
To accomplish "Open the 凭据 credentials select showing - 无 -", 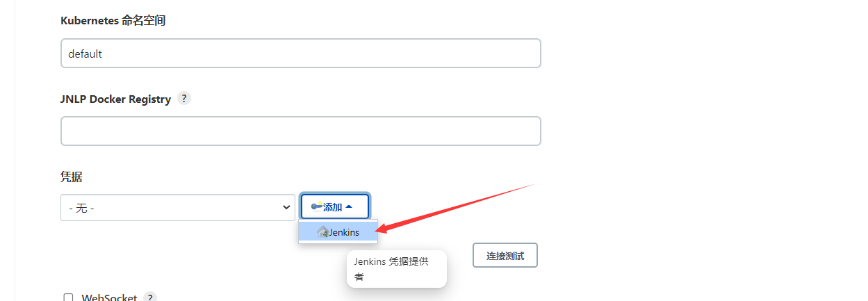I will pyautogui.click(x=178, y=207).
